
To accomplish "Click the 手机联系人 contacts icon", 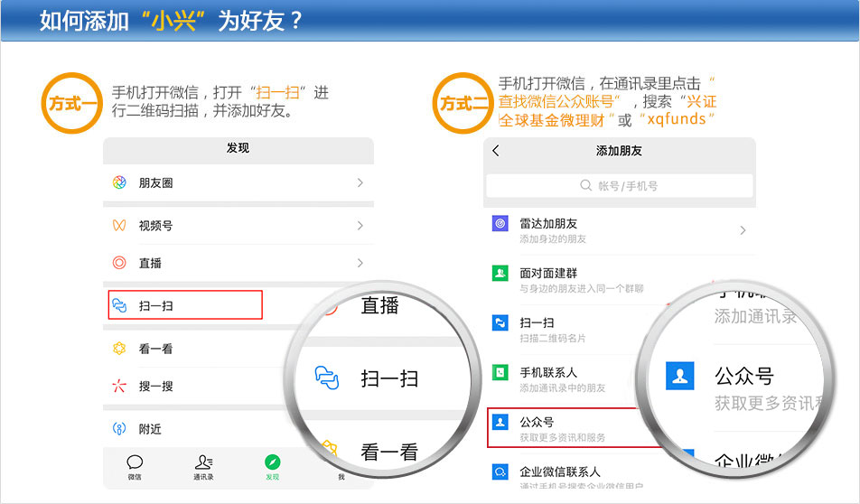I will (500, 372).
